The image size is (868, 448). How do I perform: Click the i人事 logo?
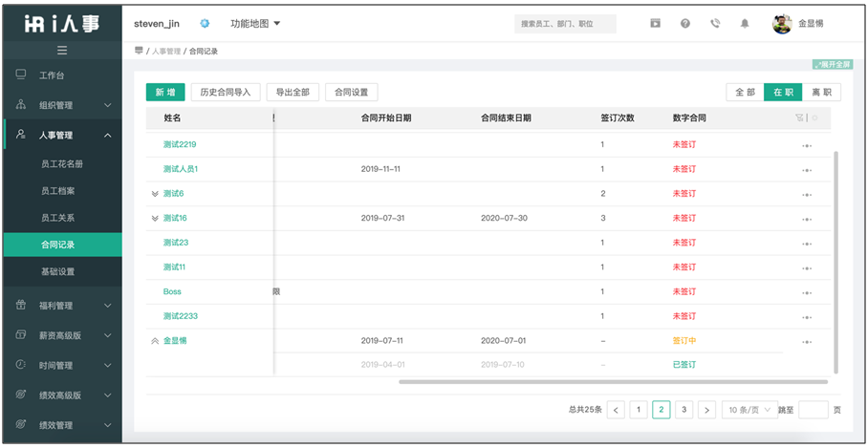62,23
